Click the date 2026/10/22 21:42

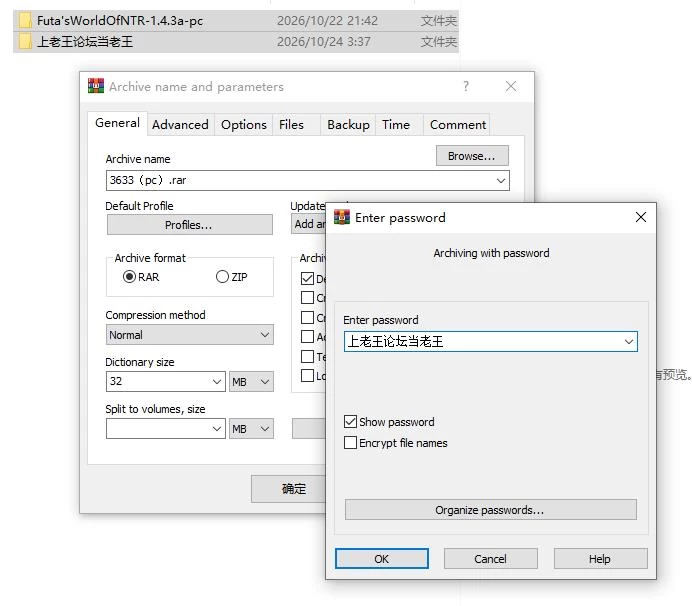click(x=327, y=21)
